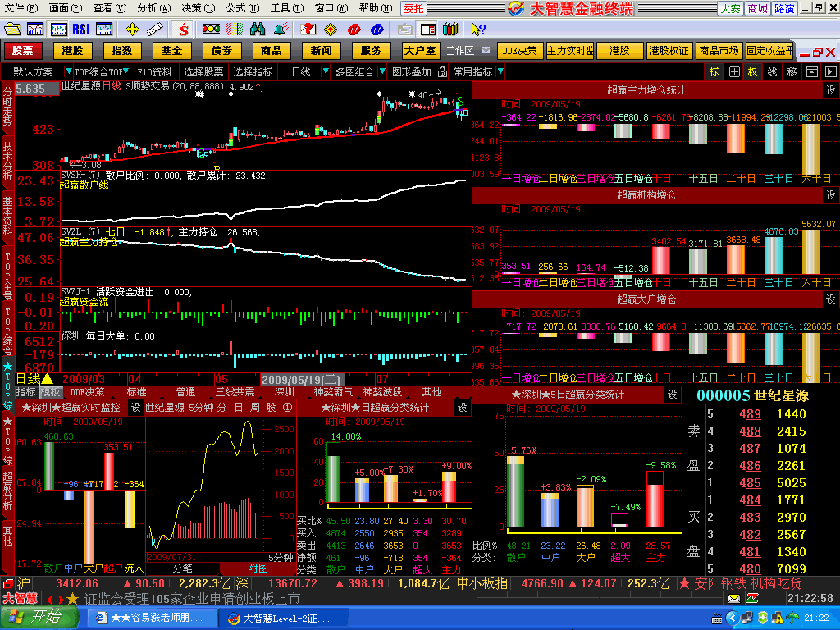Switch 5-minute chart to 分 period
840x630 pixels.
click(221, 408)
